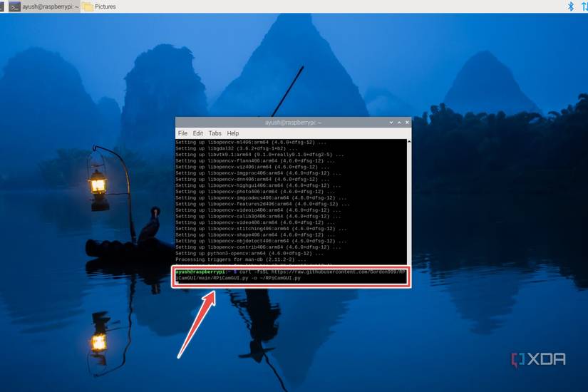Click the line 'Setting up libopencv-photo406:arm64'
Viewport: 588px width, 392px height.
(255, 192)
